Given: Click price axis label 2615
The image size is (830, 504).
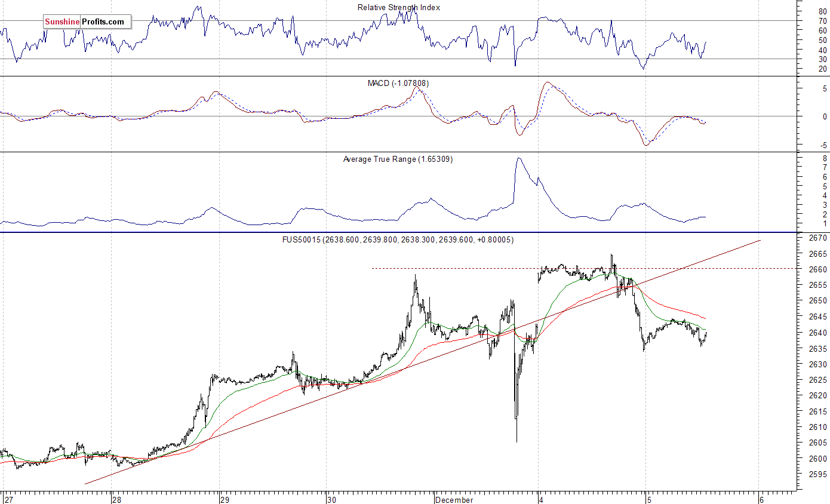Looking at the screenshot, I should coord(819,411).
